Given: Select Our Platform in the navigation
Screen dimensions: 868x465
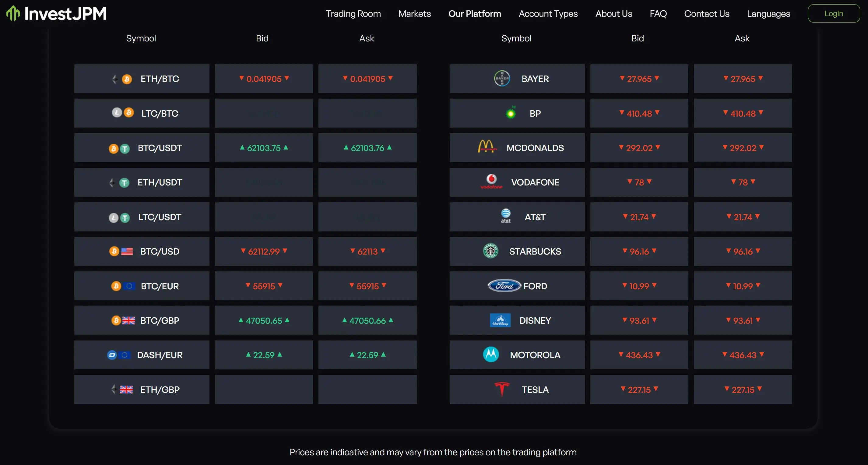Looking at the screenshot, I should 474,13.
